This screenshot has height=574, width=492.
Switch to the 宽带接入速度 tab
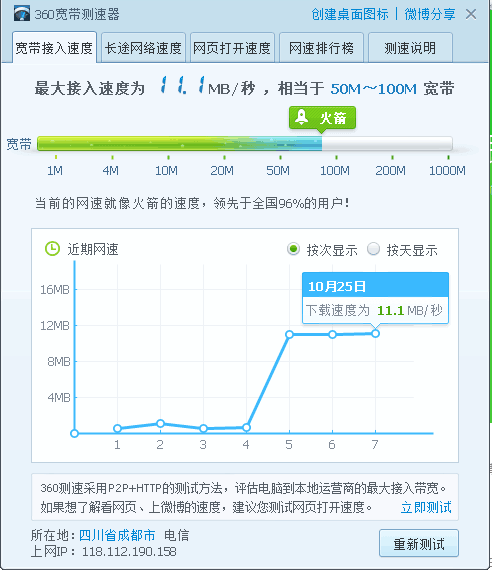click(54, 48)
